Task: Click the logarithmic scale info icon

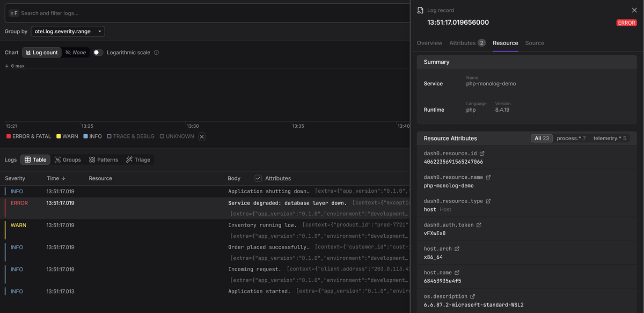Action: pos(156,53)
